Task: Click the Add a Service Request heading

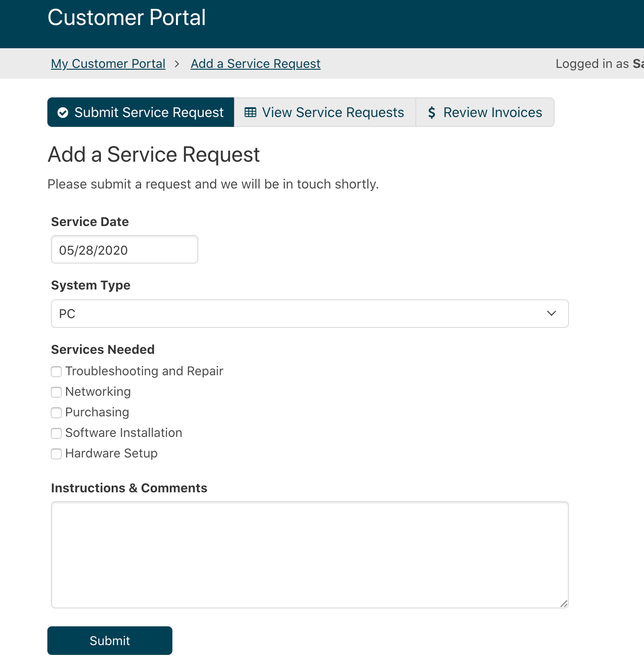Action: (x=154, y=155)
